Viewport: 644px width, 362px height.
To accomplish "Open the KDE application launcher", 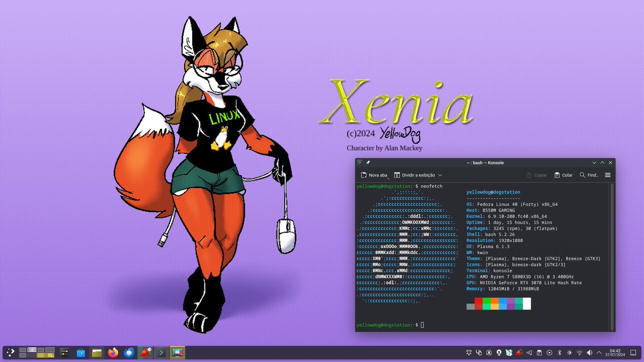I will (x=11, y=352).
